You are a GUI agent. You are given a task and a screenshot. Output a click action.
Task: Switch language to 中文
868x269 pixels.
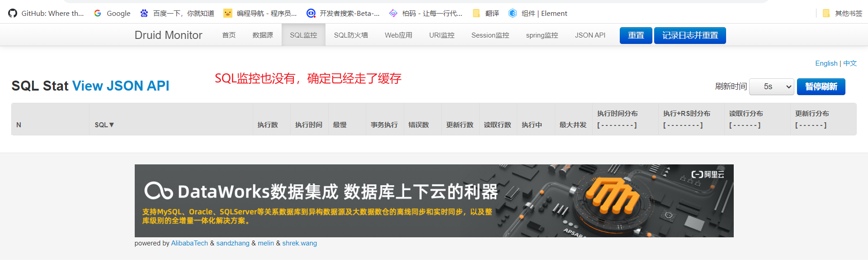850,63
